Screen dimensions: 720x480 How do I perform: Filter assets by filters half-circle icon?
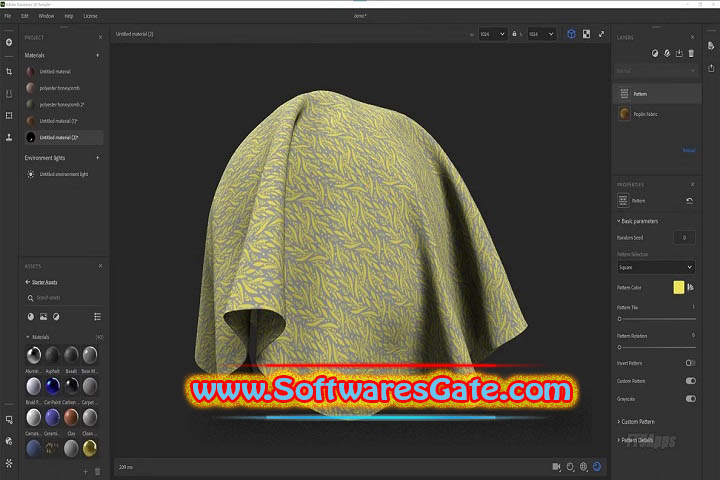[56, 316]
